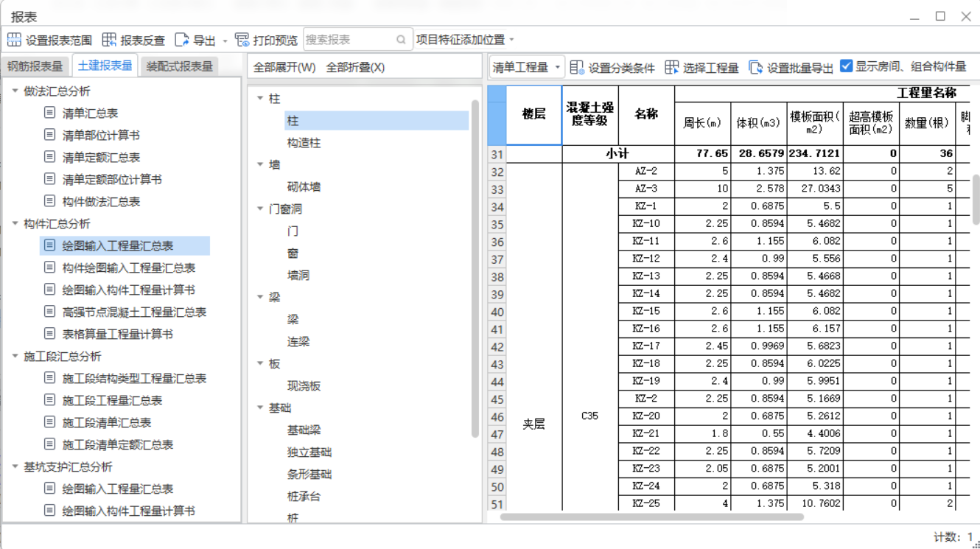Screen dimensions: 980x549
Task: Select 构造柱 in category list
Action: click(304, 142)
